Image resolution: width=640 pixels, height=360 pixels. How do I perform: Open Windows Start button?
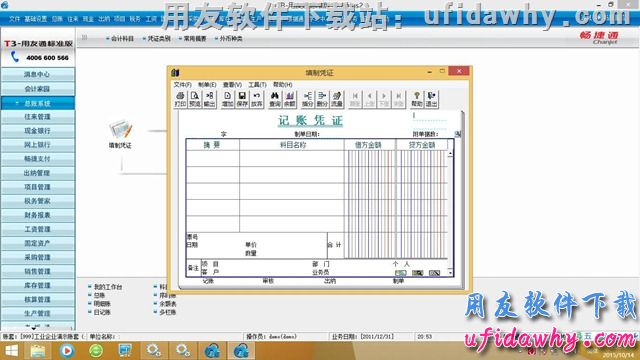(x=11, y=351)
